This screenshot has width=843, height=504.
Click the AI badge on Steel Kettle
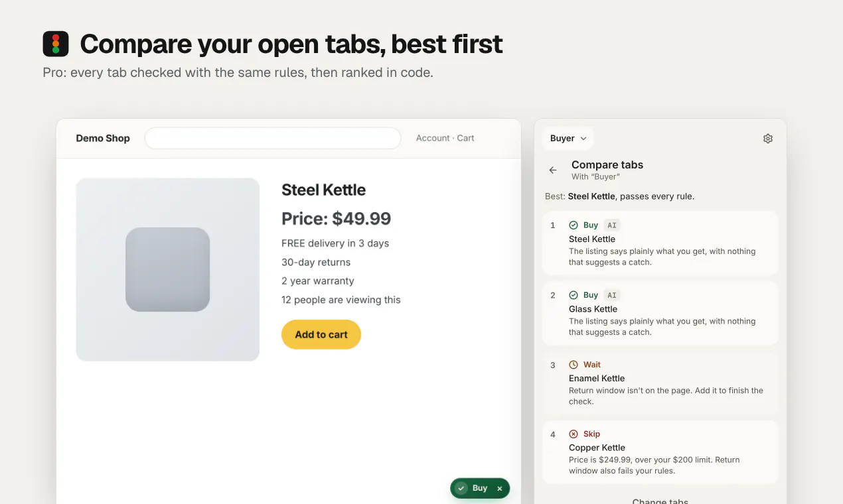pyautogui.click(x=612, y=225)
